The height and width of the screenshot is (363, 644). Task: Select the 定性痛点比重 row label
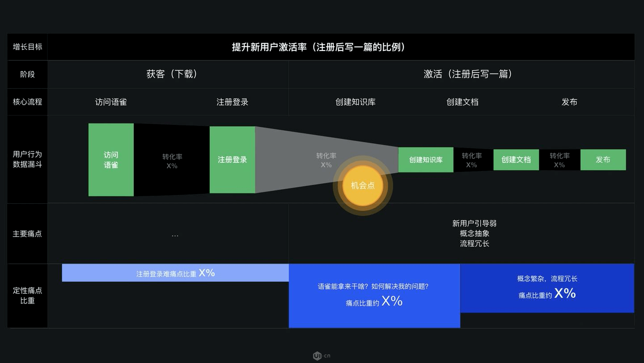(x=28, y=295)
